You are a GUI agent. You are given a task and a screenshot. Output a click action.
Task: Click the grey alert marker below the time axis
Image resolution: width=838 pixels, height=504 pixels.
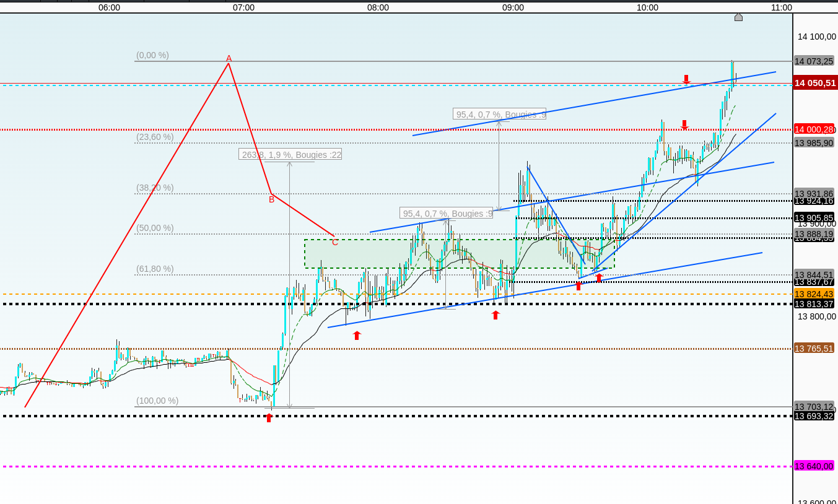(x=738, y=17)
